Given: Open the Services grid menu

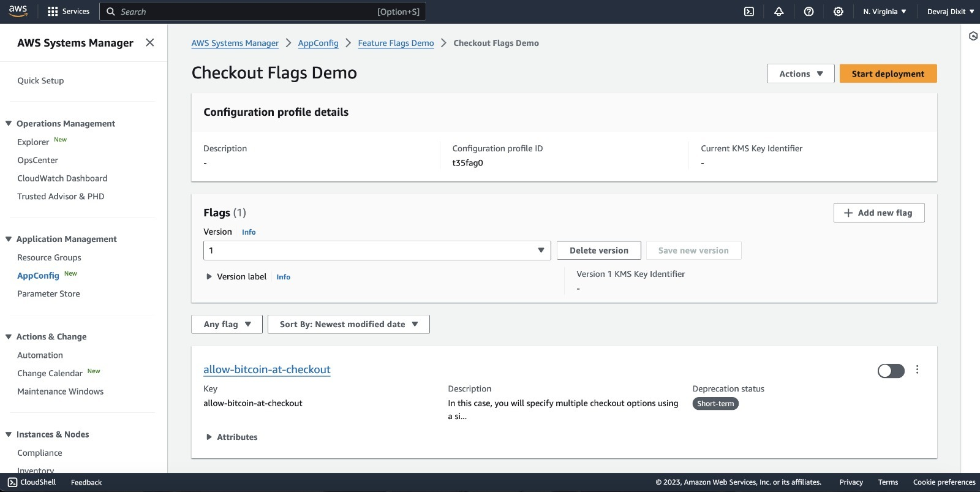Looking at the screenshot, I should click(68, 12).
